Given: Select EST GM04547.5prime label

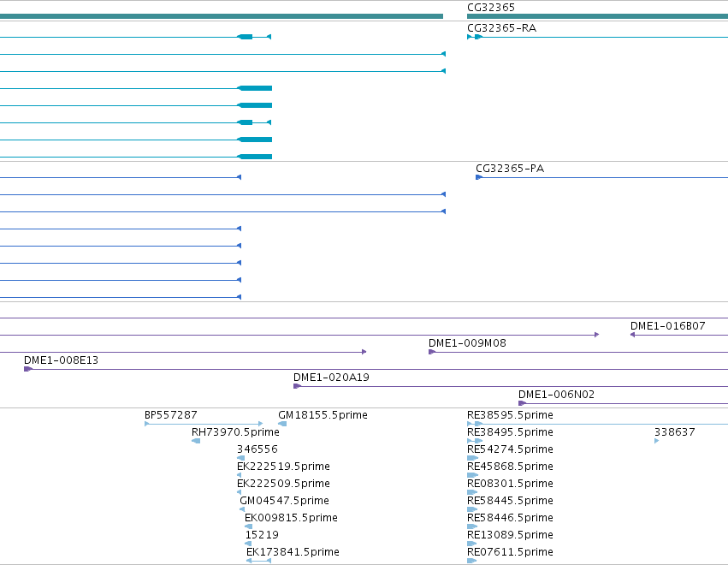Looking at the screenshot, I should click(x=284, y=501).
